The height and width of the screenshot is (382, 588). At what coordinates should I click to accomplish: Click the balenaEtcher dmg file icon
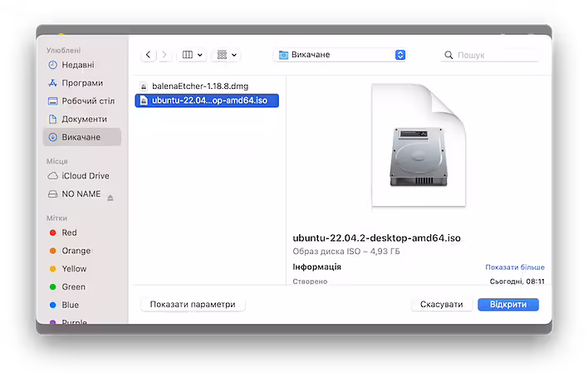coord(144,86)
